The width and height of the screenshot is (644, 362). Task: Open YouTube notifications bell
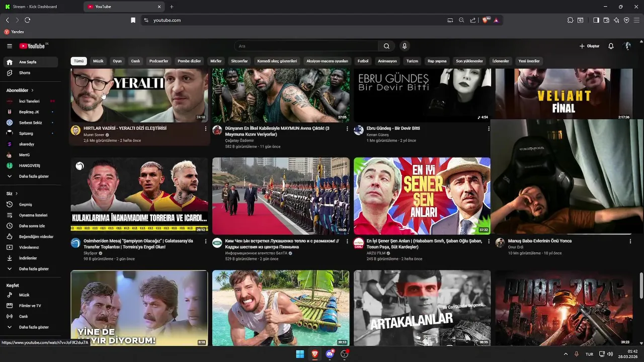click(611, 46)
